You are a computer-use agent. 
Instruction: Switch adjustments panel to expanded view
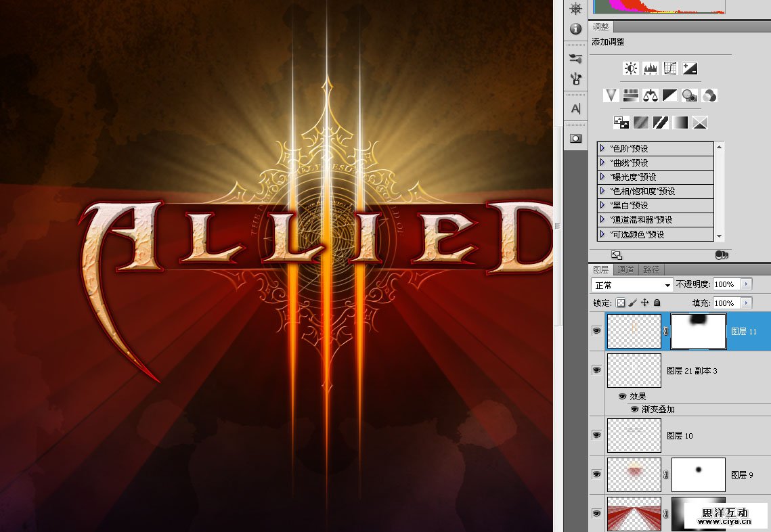click(x=617, y=254)
